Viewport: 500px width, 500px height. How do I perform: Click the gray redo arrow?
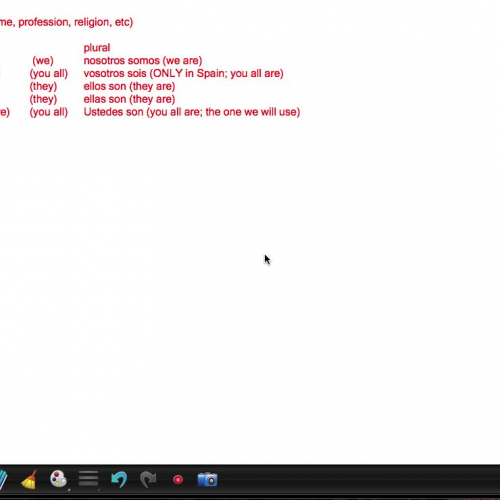[148, 479]
